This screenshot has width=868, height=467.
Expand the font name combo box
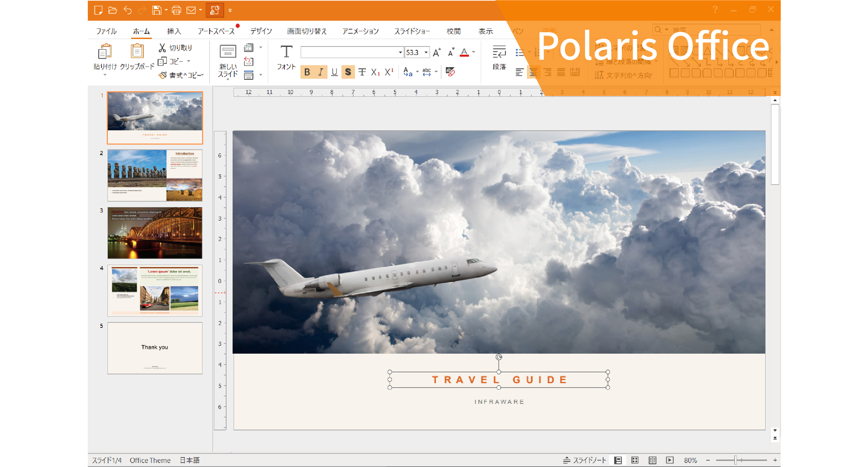point(400,52)
